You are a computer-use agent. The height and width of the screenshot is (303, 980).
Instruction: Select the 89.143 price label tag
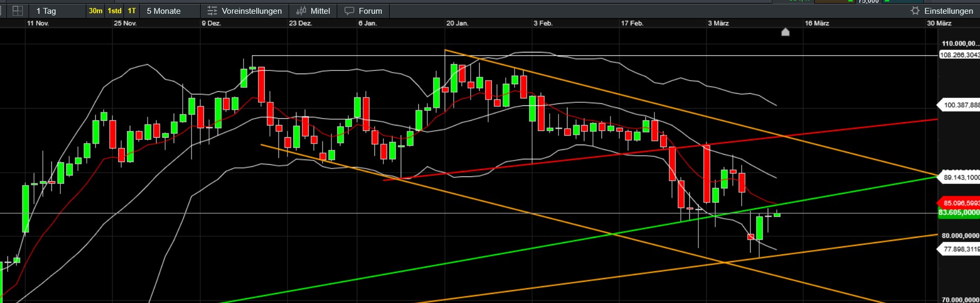tap(959, 177)
